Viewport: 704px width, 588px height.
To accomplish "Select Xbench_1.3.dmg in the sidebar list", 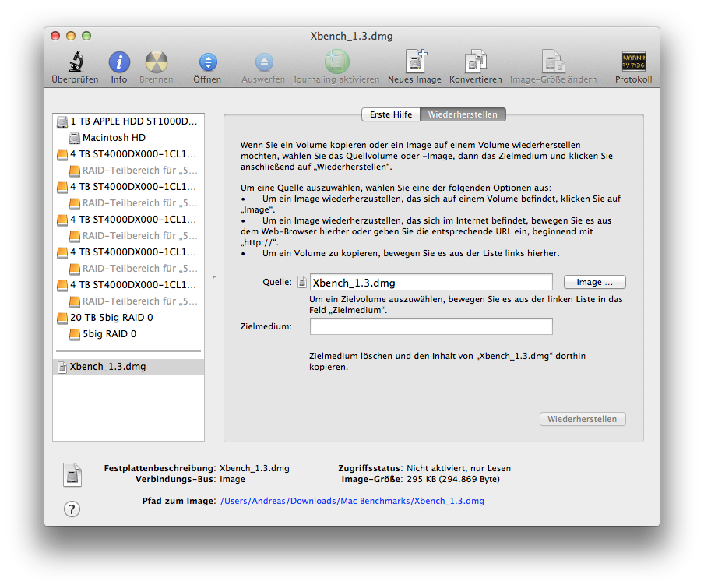I will (128, 367).
